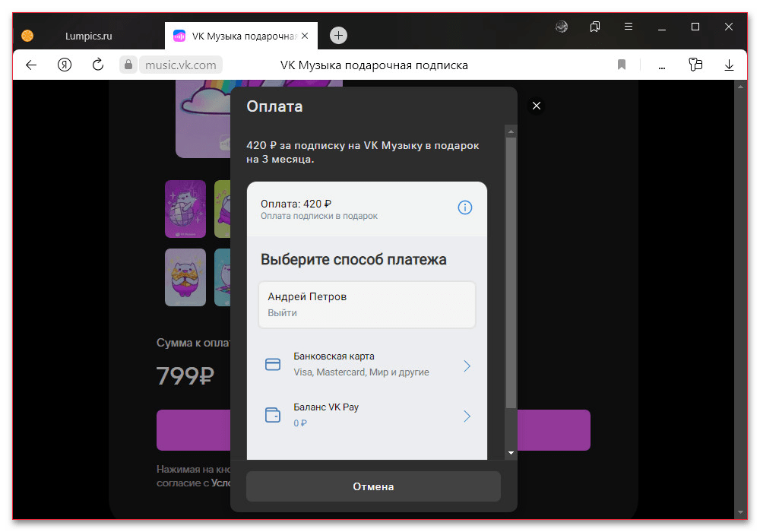Click the bank card icon

pos(273,364)
